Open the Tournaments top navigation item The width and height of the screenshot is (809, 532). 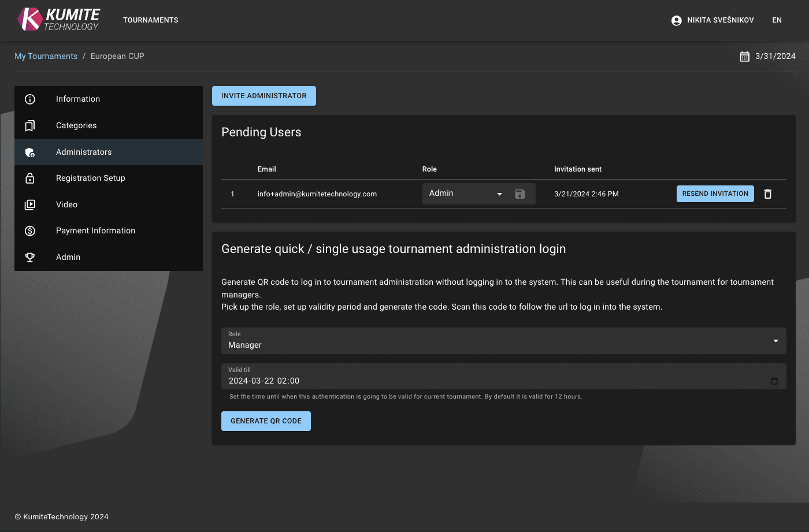[x=150, y=20]
